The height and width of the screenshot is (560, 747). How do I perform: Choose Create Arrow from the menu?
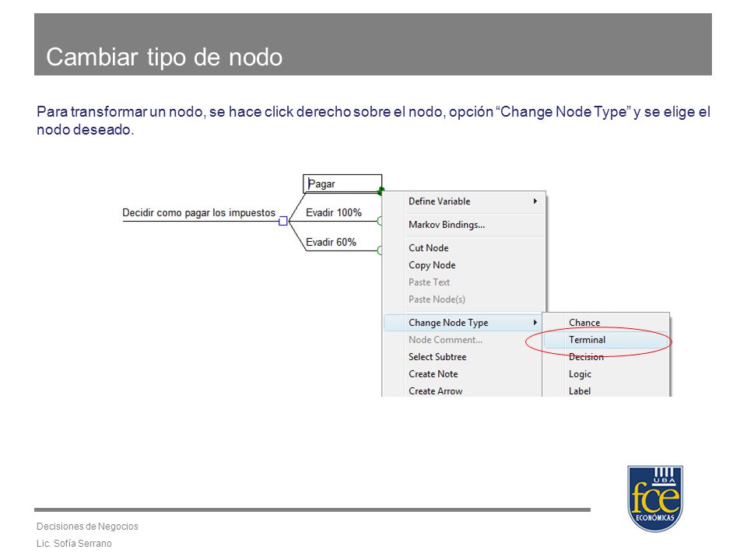(x=464, y=391)
